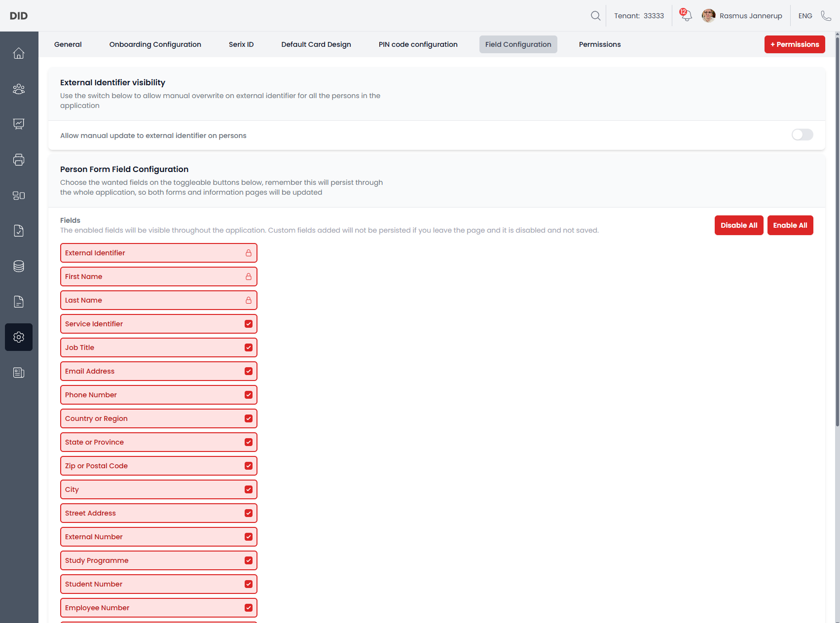This screenshot has width=840, height=623.
Task: Open the database icon in sidebar
Action: (19, 266)
